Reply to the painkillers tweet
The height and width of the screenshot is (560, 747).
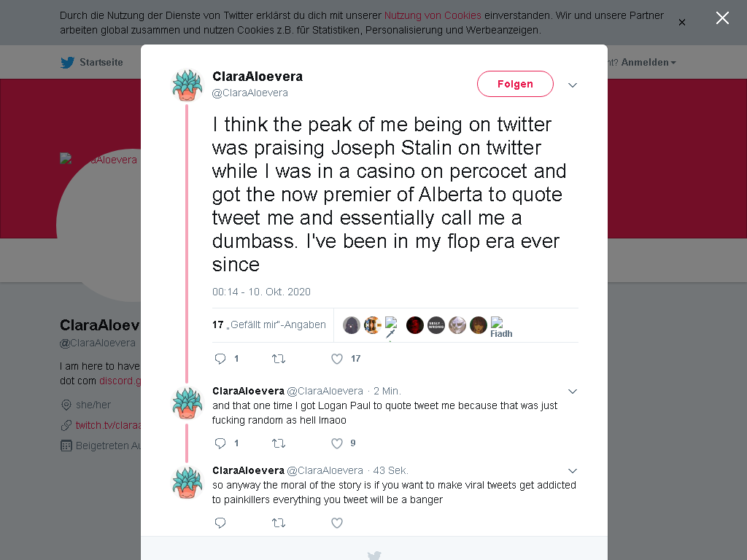coord(220,523)
